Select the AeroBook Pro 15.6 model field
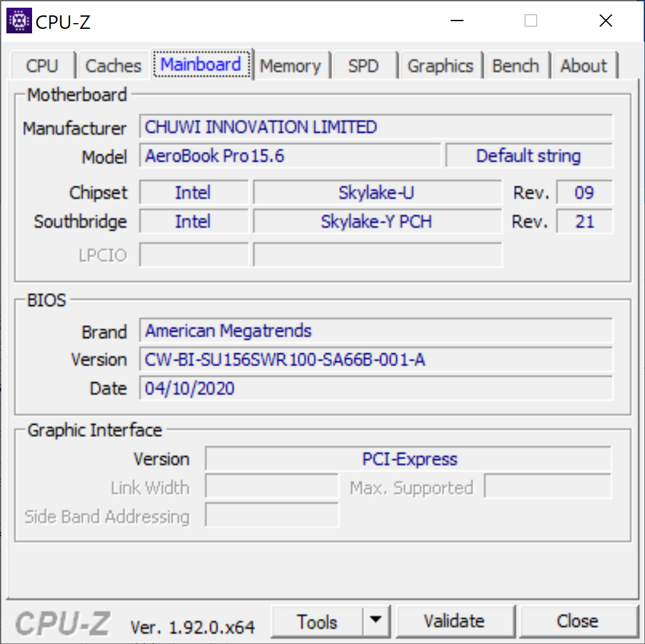The width and height of the screenshot is (645, 644). tap(290, 155)
